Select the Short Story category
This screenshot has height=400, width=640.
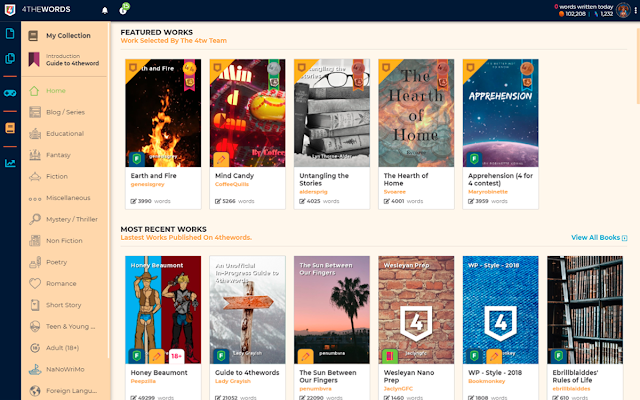click(x=64, y=305)
